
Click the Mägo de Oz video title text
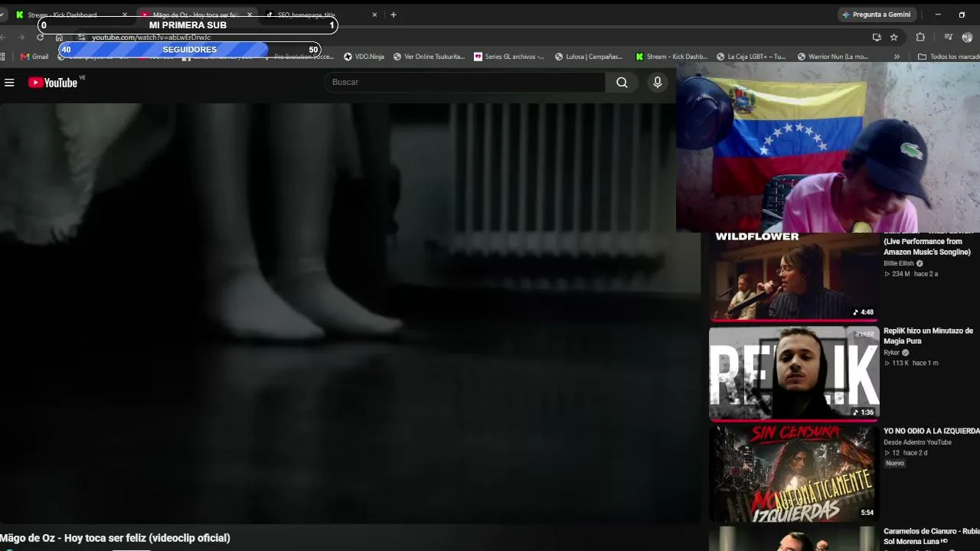tap(115, 538)
